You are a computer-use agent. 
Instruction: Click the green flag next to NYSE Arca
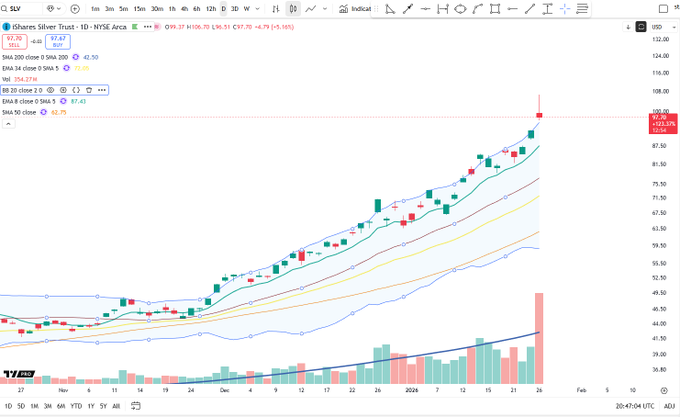(135, 27)
